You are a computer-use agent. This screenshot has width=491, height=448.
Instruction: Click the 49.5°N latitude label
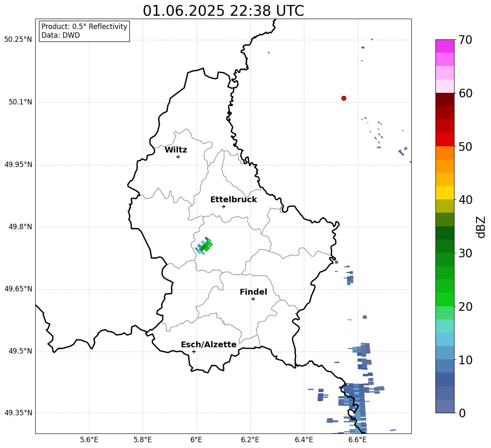pyautogui.click(x=20, y=351)
